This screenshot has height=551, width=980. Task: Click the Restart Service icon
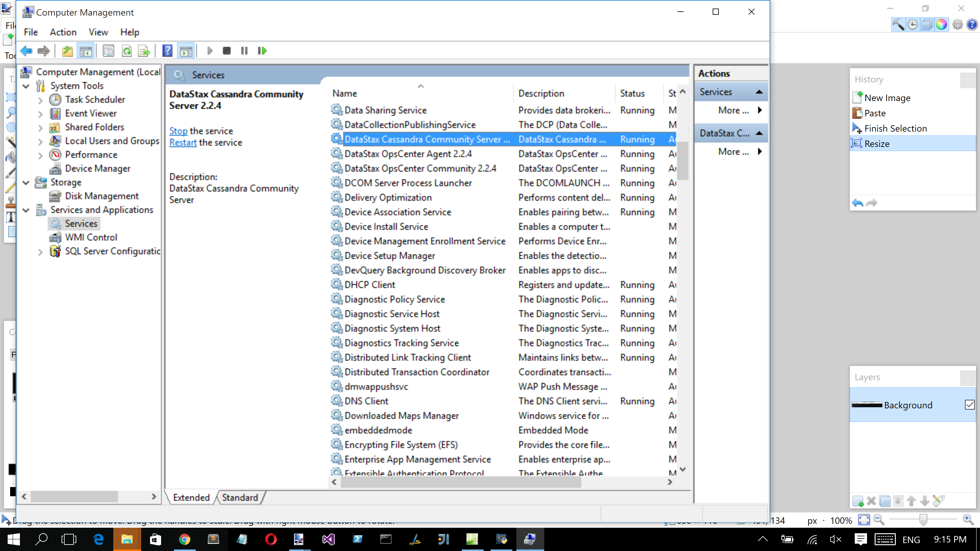click(262, 51)
